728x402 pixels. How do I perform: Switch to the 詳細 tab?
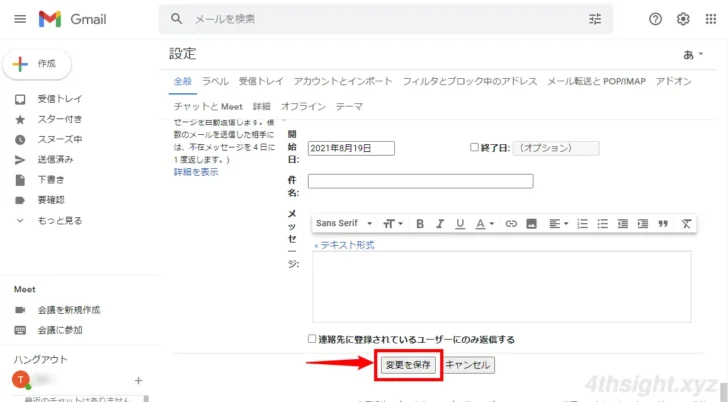coord(261,107)
